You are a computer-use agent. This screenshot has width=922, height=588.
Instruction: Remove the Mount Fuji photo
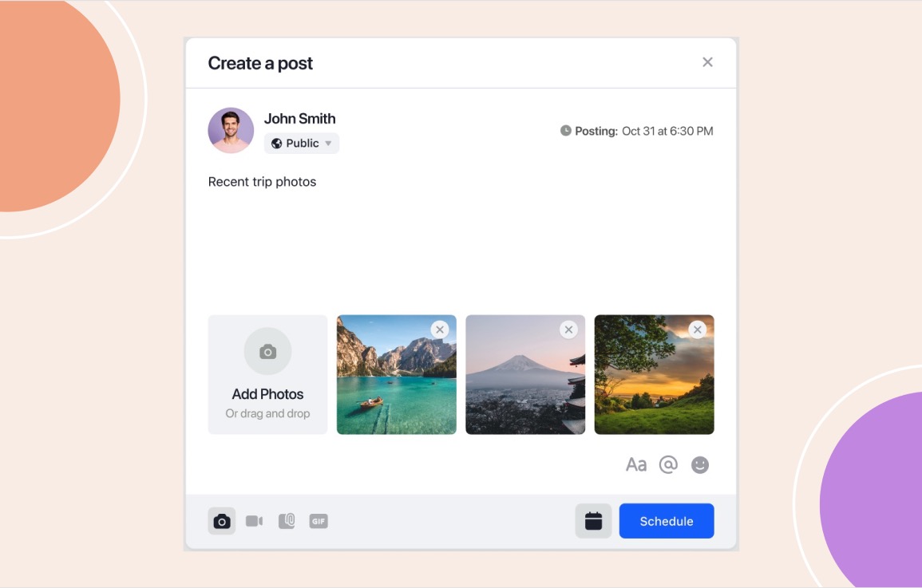(x=568, y=330)
